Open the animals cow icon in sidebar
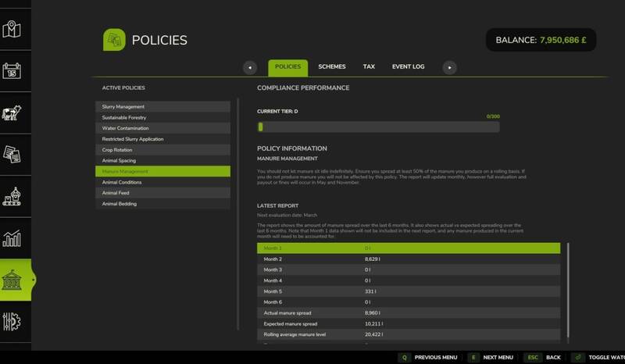This screenshot has width=625, height=364. (x=13, y=112)
